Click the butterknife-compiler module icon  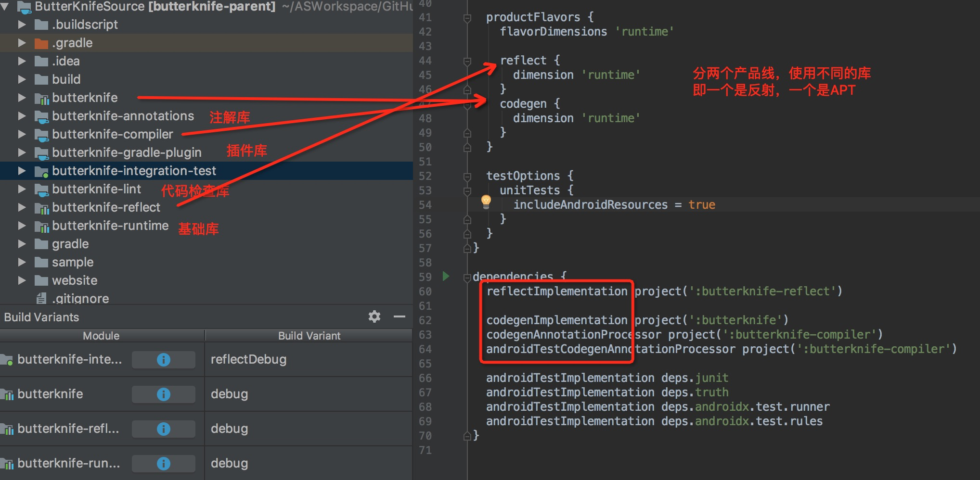(42, 135)
